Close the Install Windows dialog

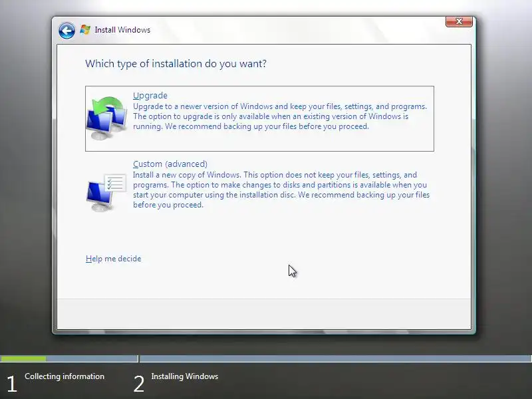pyautogui.click(x=459, y=21)
